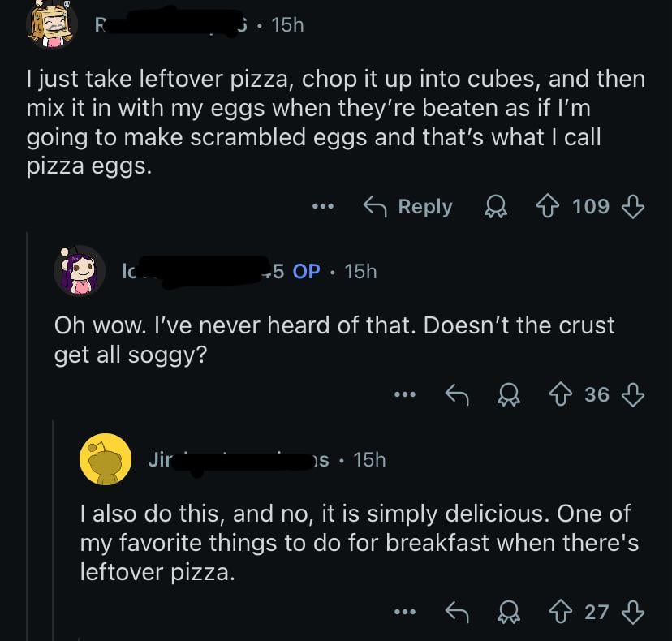Open more options for the pizza eggs comment
The height and width of the screenshot is (641, 672).
pos(323,207)
